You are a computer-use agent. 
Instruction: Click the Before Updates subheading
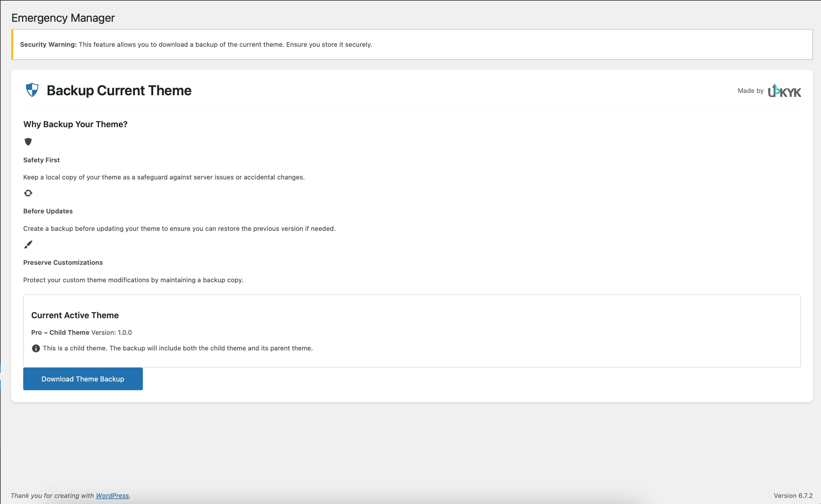pos(48,211)
